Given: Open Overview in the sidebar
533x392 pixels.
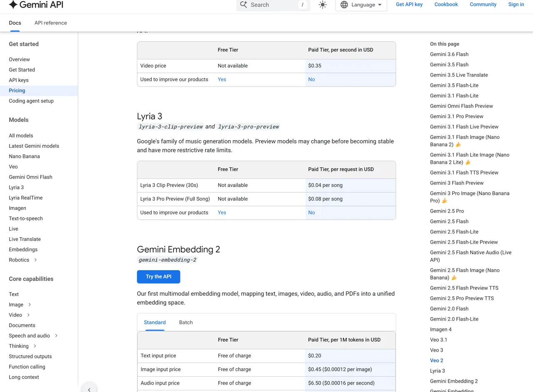Looking at the screenshot, I should tap(20, 60).
